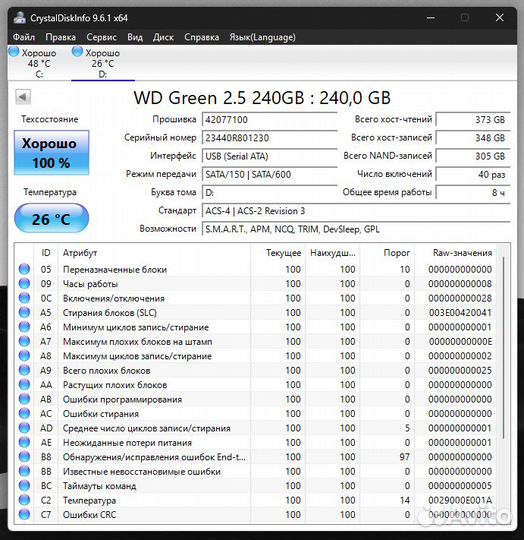Click status icon of attribute BC row
The image size is (524, 540).
24,486
